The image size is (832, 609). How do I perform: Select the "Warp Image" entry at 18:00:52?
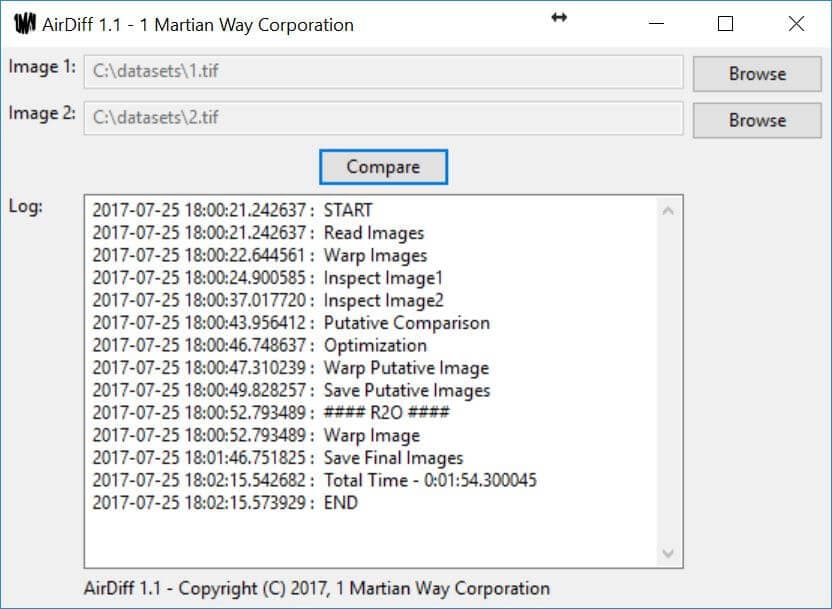coord(256,435)
